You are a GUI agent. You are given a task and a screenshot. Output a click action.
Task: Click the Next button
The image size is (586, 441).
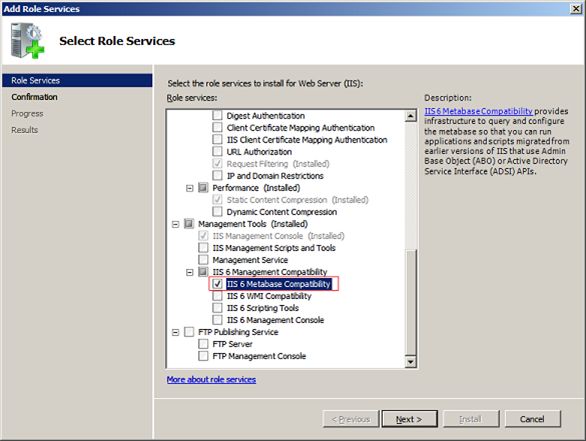(409, 419)
